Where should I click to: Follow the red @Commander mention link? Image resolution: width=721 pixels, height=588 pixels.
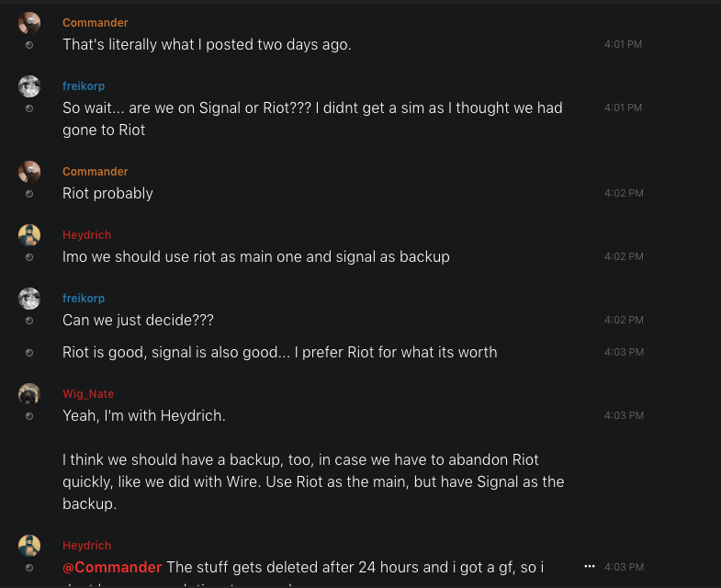click(x=112, y=567)
